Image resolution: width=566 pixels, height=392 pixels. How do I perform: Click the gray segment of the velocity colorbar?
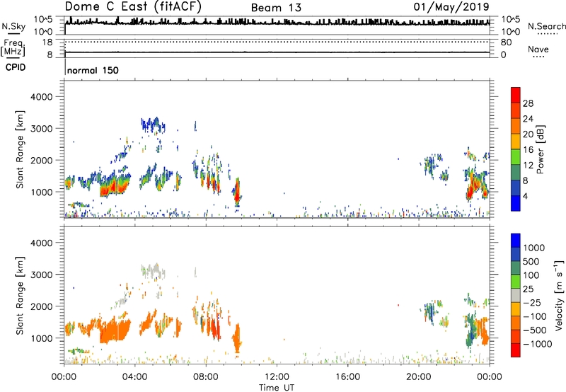(x=516, y=295)
